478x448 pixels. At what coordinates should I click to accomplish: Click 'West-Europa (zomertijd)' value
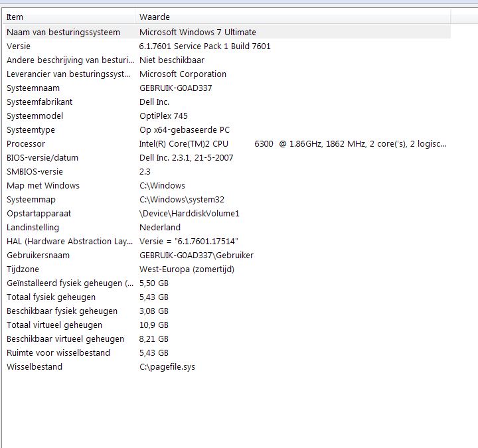coord(187,269)
